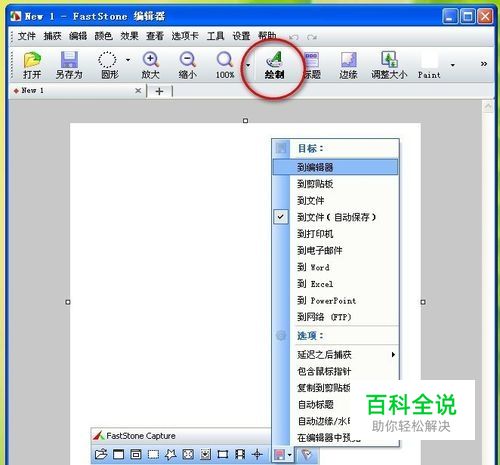Show more toolbar buttons via » chevron

click(484, 64)
